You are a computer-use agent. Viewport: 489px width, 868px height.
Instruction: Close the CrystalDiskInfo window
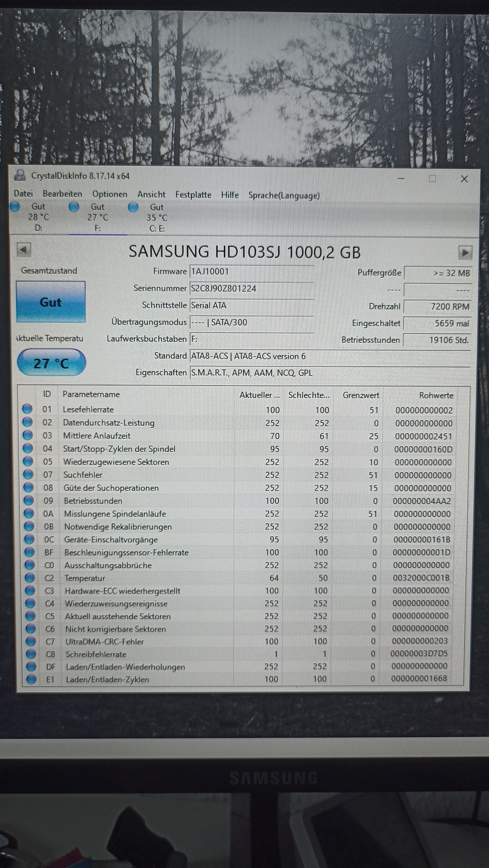pos(464,179)
